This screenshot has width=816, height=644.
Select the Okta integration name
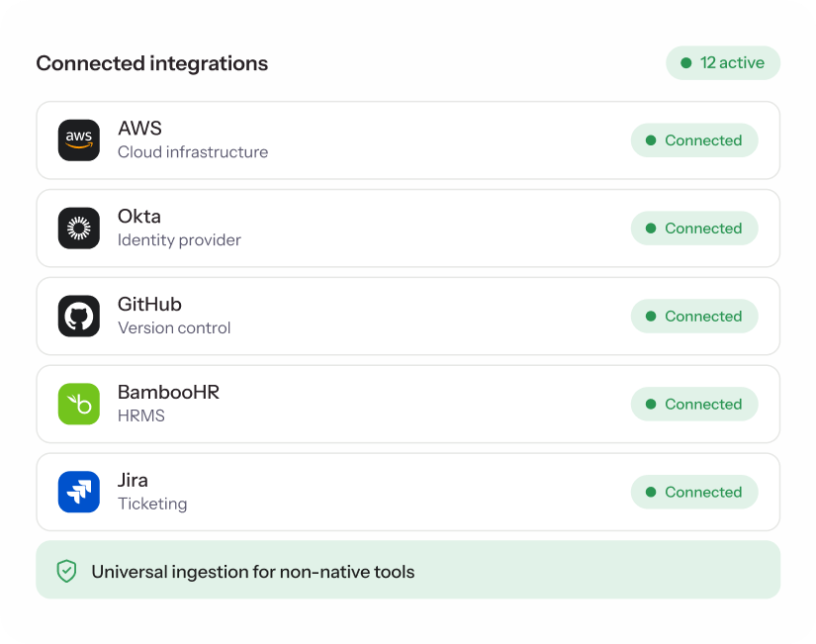(x=138, y=216)
